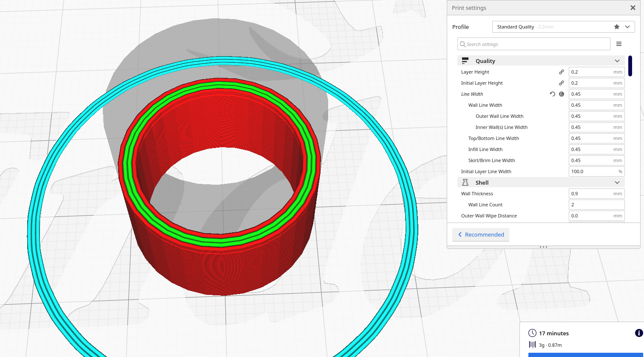This screenshot has width=644, height=357.
Task: Switch back to Recommended settings
Action: point(481,234)
